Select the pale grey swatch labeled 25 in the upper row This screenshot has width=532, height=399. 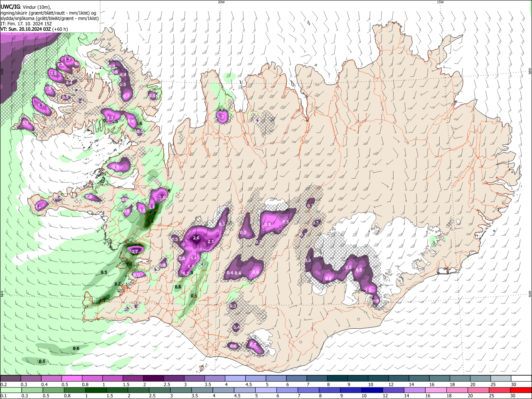pyautogui.click(x=501, y=379)
